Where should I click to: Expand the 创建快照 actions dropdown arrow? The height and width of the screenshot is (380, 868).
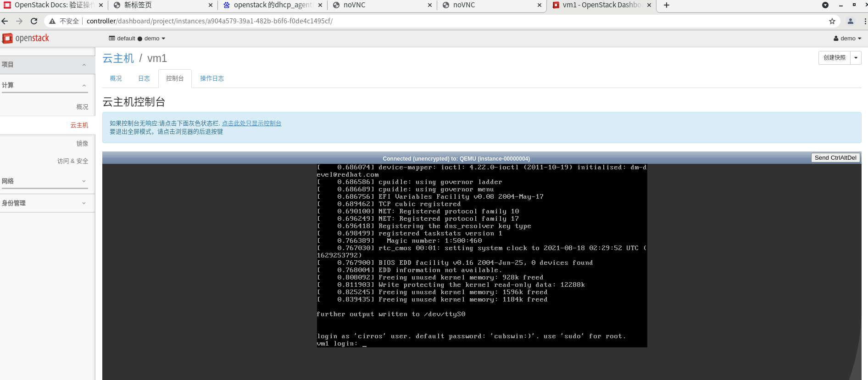point(856,58)
